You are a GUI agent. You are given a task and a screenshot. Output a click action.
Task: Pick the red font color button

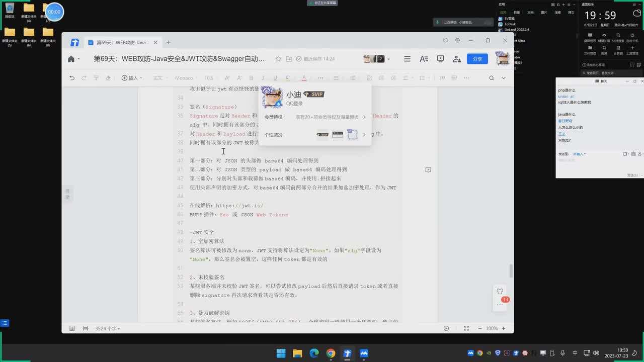tap(304, 78)
